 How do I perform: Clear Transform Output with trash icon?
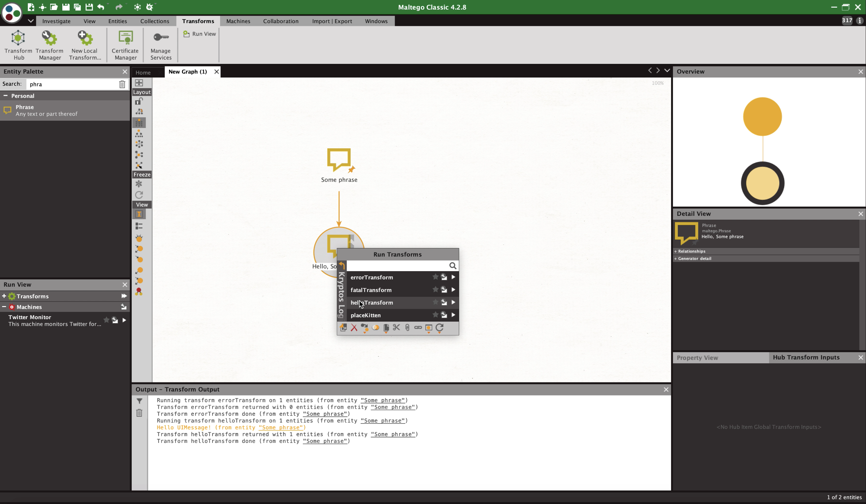pos(139,413)
